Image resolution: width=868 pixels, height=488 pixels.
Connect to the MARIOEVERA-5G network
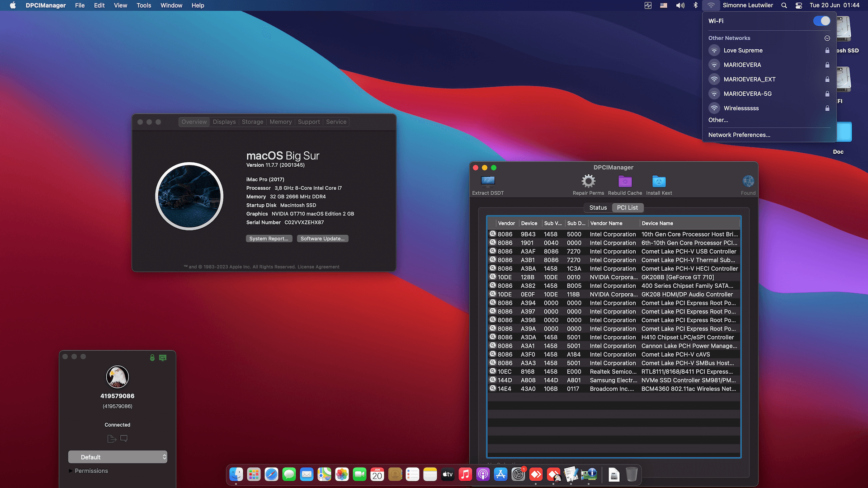[769, 94]
